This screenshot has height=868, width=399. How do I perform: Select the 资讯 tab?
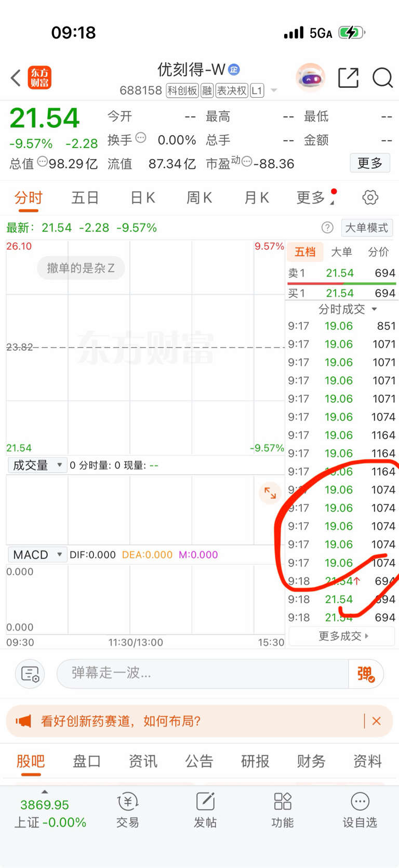tap(143, 761)
